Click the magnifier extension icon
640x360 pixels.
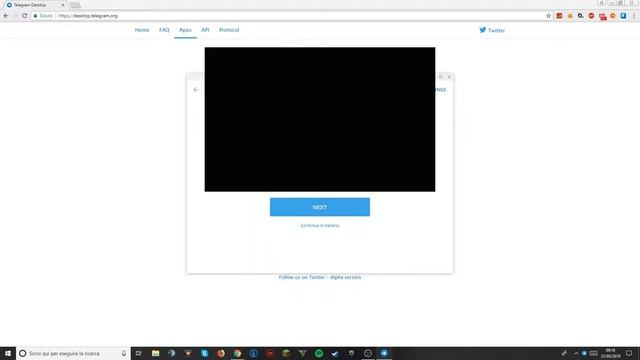pyautogui.click(x=580, y=16)
